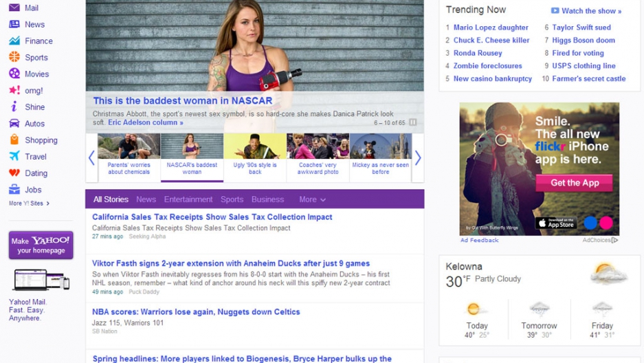Open trending topic Higgs Boson doom
The image size is (644, 363).
pos(584,41)
